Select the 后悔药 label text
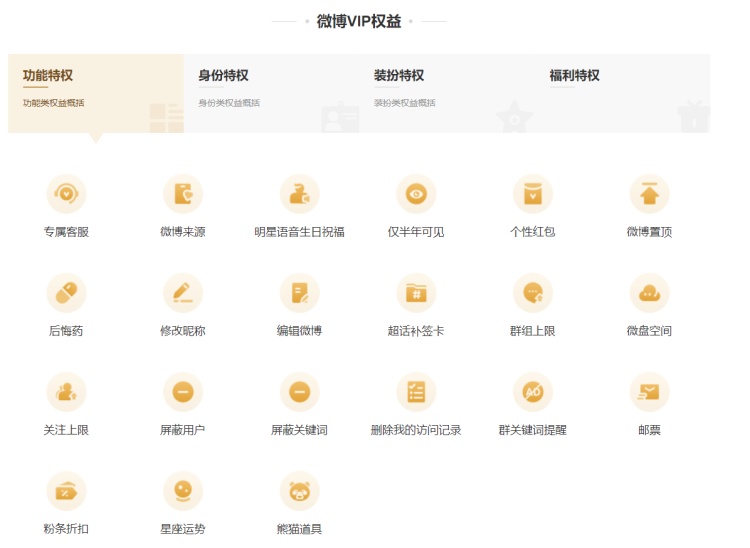This screenshot has height=548, width=750. 66,331
